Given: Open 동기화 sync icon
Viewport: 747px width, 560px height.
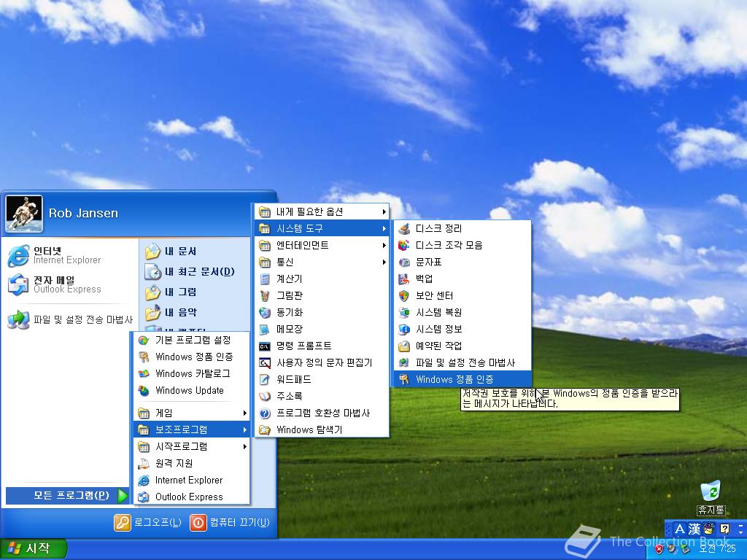Looking at the screenshot, I should (x=265, y=312).
